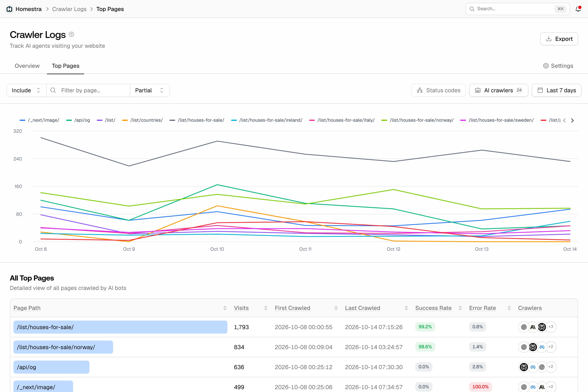Open the notifications bell
This screenshot has height=392, width=588.
point(578,9)
